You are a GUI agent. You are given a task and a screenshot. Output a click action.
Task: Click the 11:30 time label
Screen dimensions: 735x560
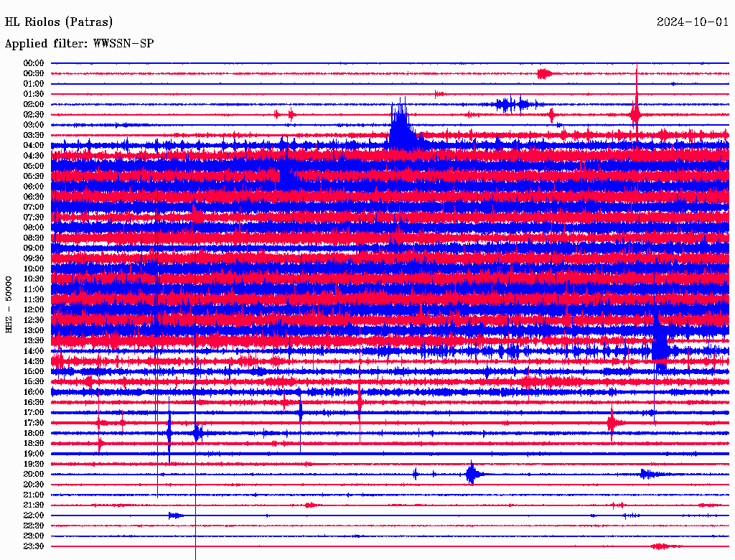(34, 299)
